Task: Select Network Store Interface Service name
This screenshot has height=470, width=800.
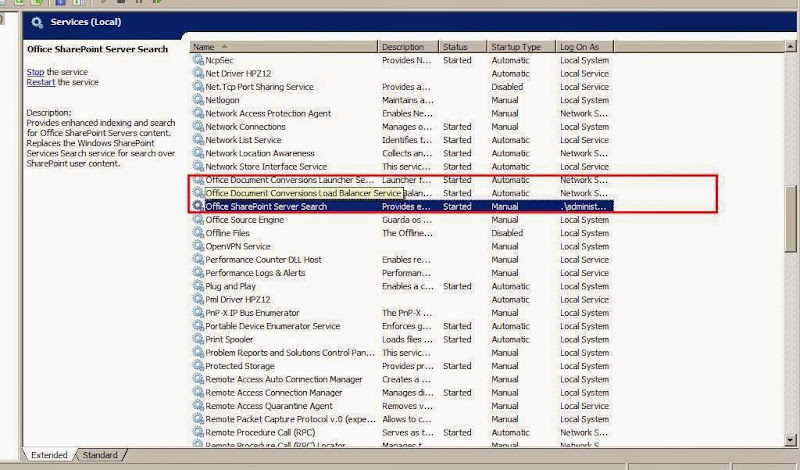Action: coord(266,166)
